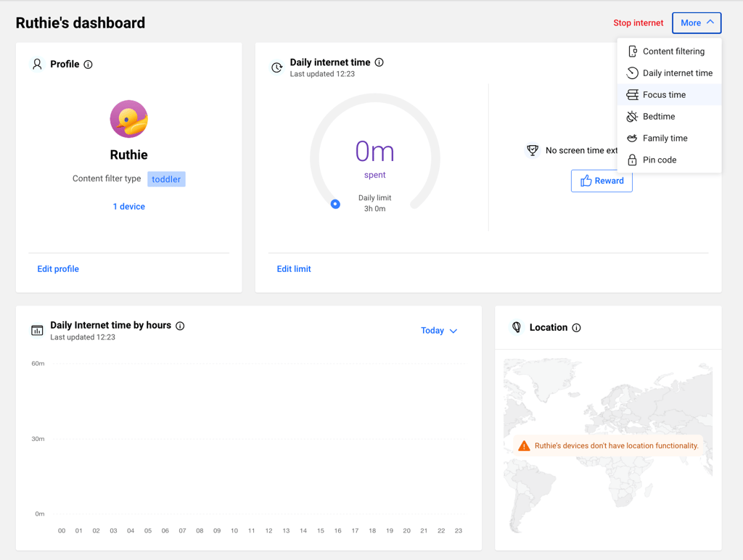Viewport: 743px width, 560px height.
Task: Click the 30m label on chart axis
Action: point(38,439)
